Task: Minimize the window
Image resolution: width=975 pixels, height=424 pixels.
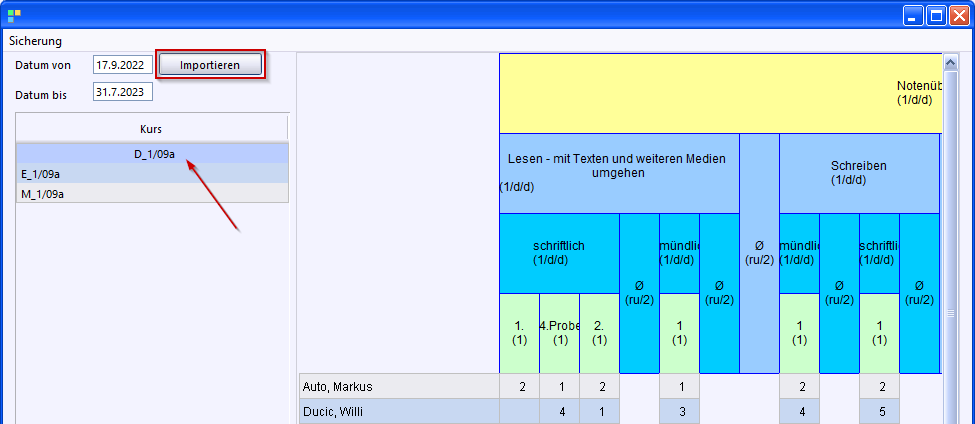Action: point(913,16)
